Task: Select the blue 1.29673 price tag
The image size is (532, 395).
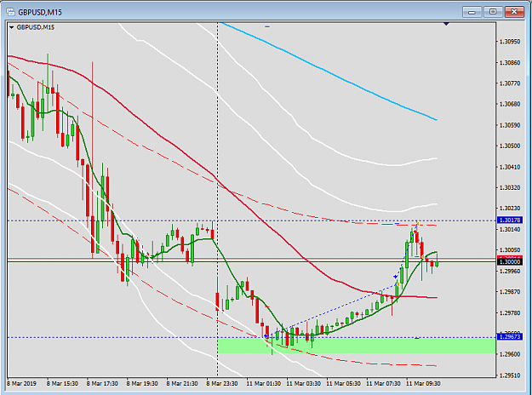Action: click(509, 336)
